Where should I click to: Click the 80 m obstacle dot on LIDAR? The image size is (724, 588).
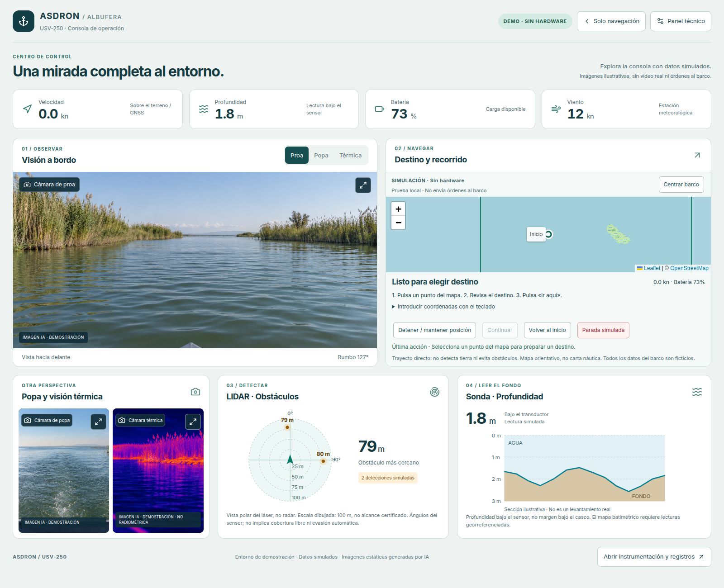click(x=323, y=461)
